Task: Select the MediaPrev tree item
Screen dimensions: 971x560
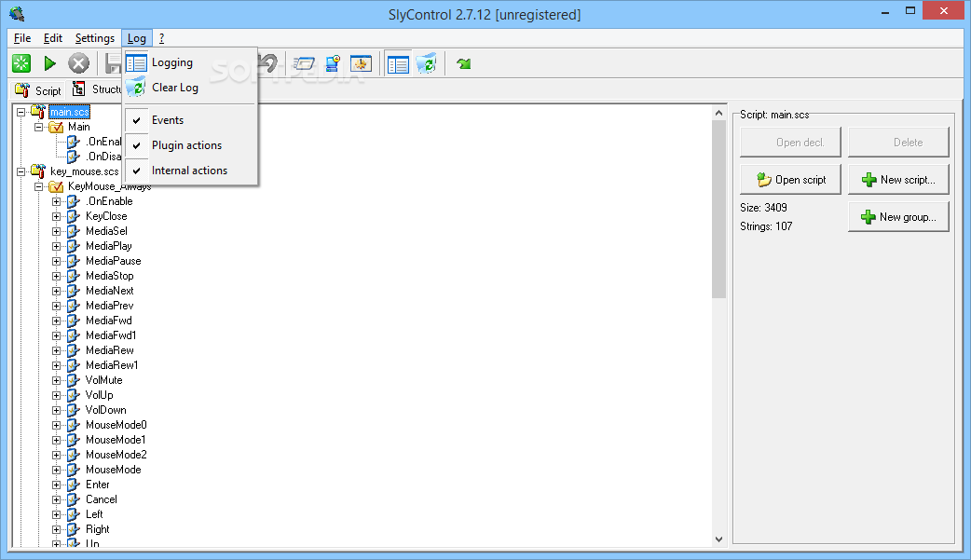Action: pyautogui.click(x=110, y=306)
